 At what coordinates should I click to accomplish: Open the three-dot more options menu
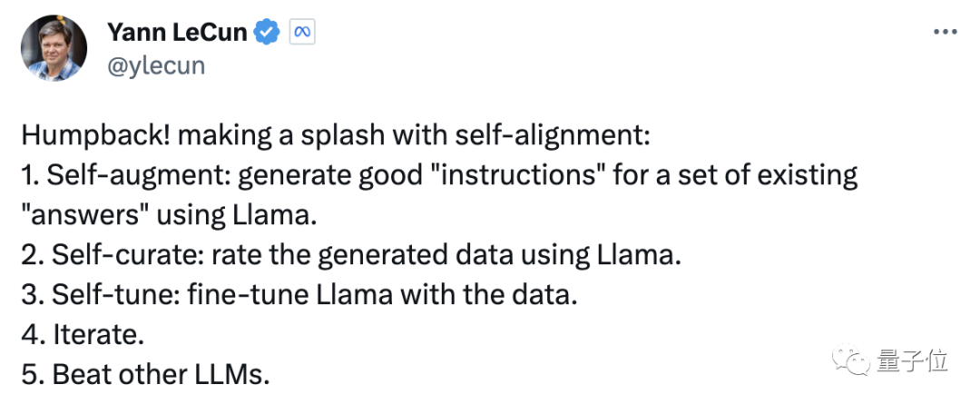(x=945, y=32)
